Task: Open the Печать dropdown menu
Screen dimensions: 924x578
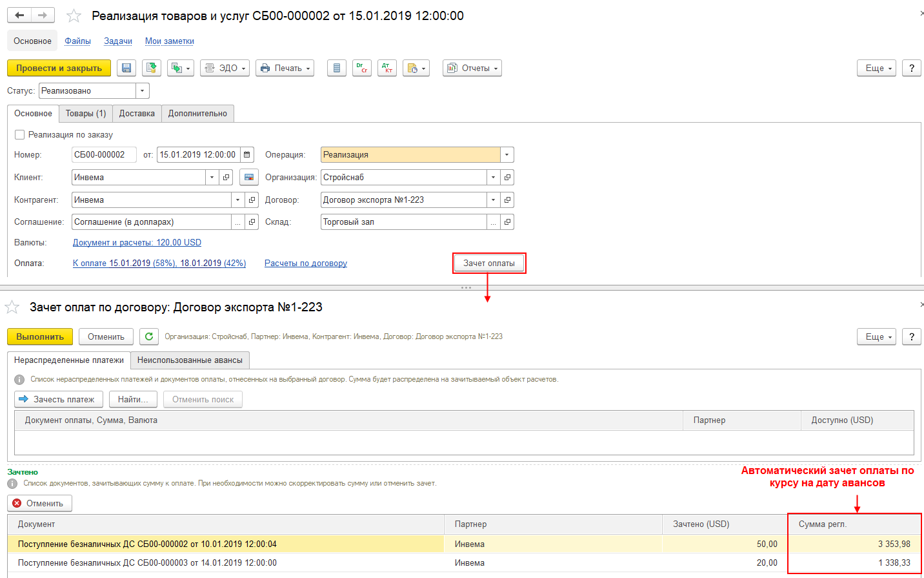Action: coord(285,68)
